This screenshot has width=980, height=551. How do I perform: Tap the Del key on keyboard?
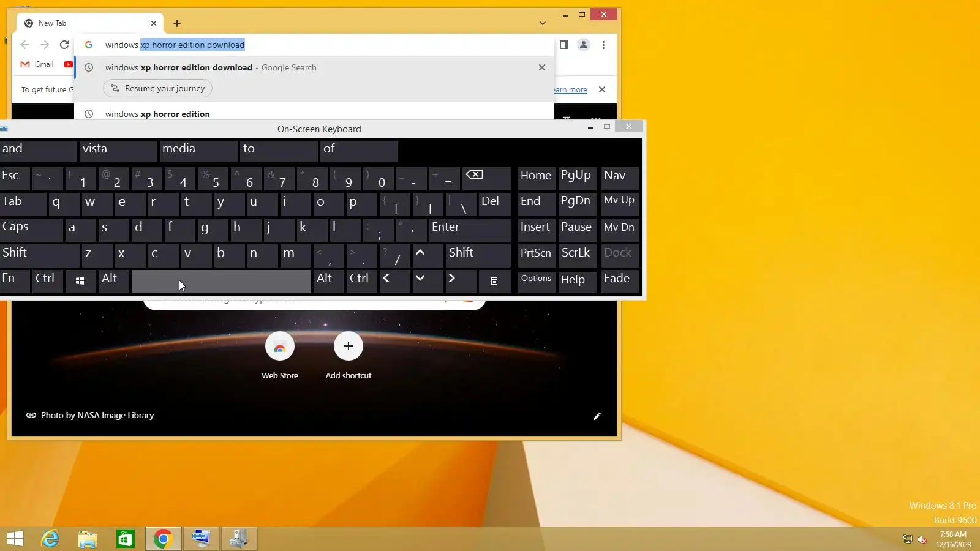494,203
